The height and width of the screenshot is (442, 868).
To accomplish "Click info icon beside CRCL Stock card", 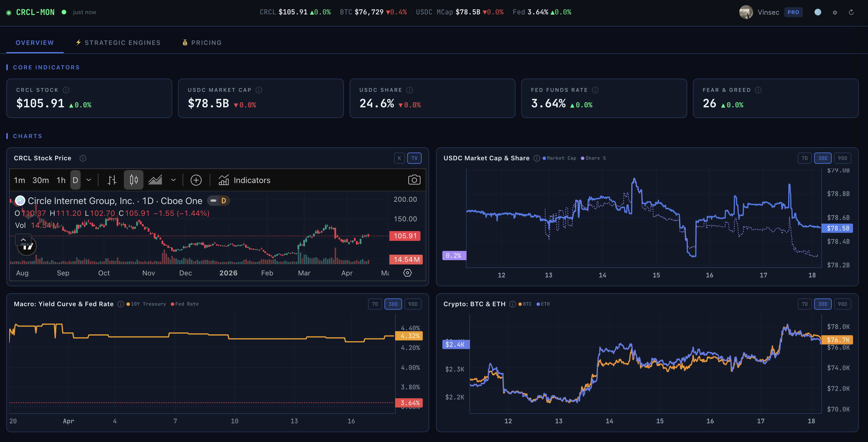I will pyautogui.click(x=66, y=90).
